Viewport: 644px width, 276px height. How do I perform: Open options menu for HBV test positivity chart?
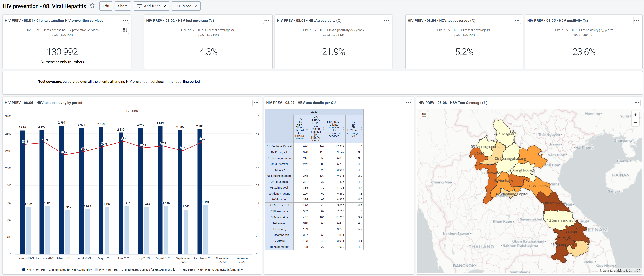[256, 103]
